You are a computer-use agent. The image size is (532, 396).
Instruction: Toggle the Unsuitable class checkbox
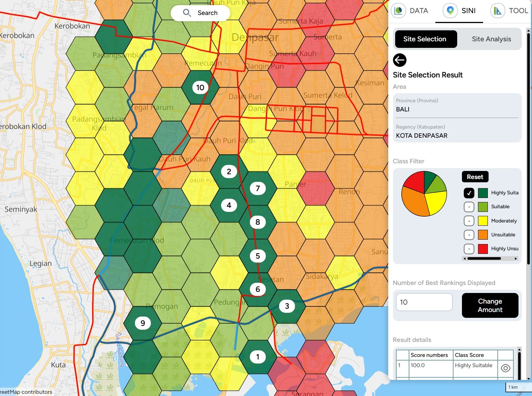469,235
